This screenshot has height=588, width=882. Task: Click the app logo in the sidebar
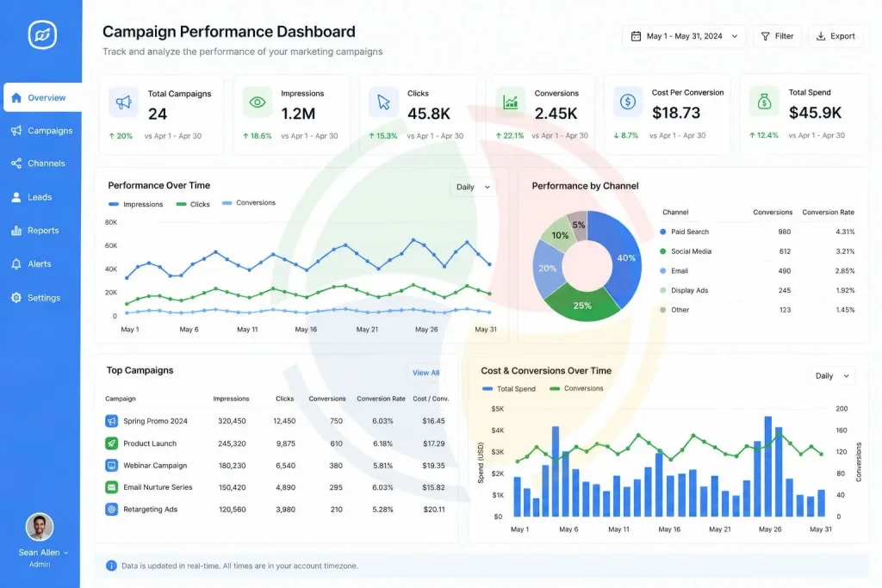coord(42,34)
